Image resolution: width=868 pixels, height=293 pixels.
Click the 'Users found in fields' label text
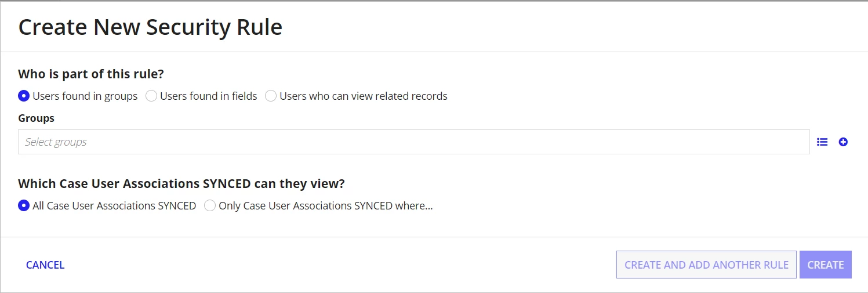pos(209,96)
